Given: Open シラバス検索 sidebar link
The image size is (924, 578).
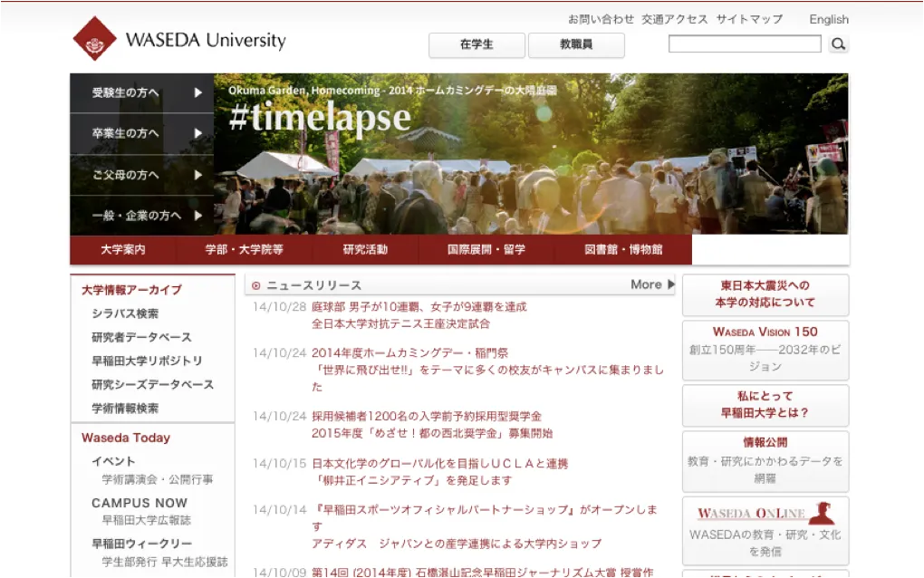Looking at the screenshot, I should point(125,313).
